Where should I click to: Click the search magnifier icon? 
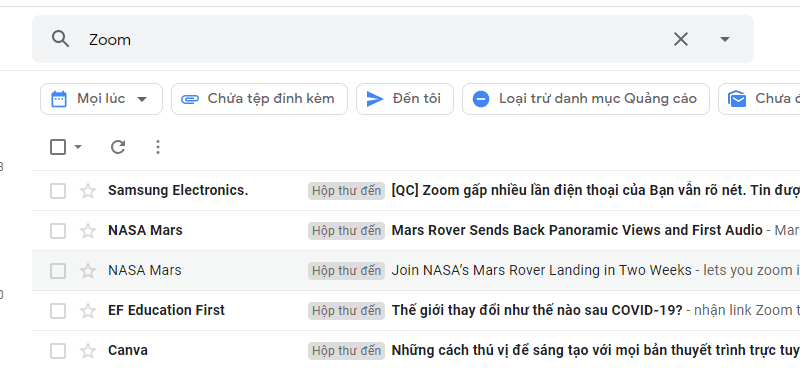point(60,39)
